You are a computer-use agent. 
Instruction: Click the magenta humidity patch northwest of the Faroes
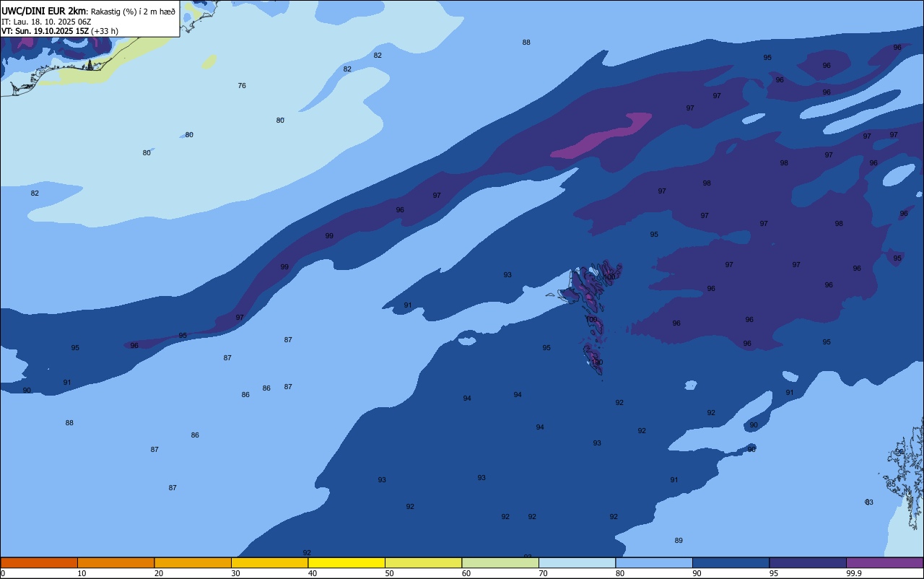[x=601, y=135]
